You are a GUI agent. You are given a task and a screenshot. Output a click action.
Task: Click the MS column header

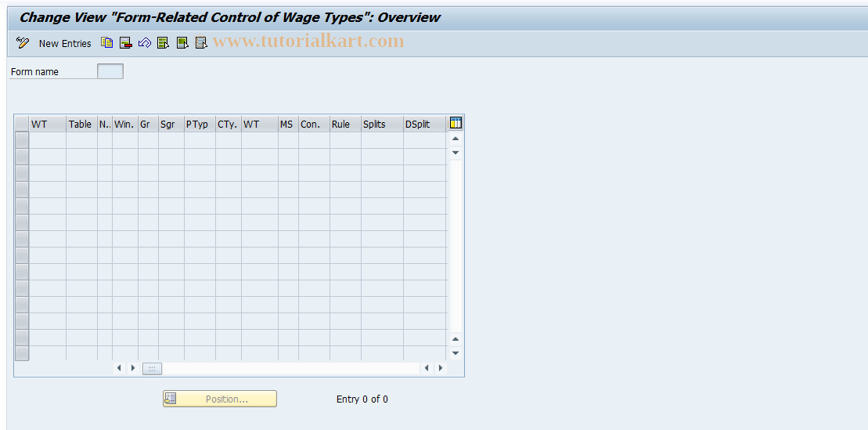pos(288,124)
